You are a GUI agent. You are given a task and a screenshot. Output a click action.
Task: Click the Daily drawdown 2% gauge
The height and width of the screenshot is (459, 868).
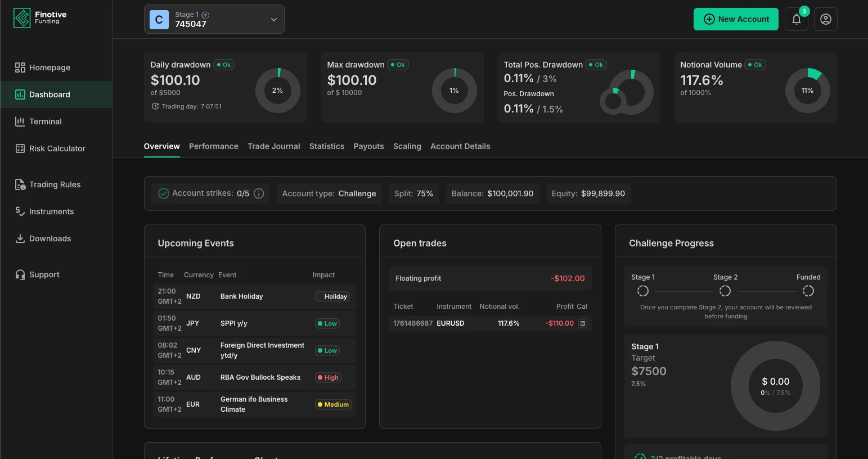(277, 91)
